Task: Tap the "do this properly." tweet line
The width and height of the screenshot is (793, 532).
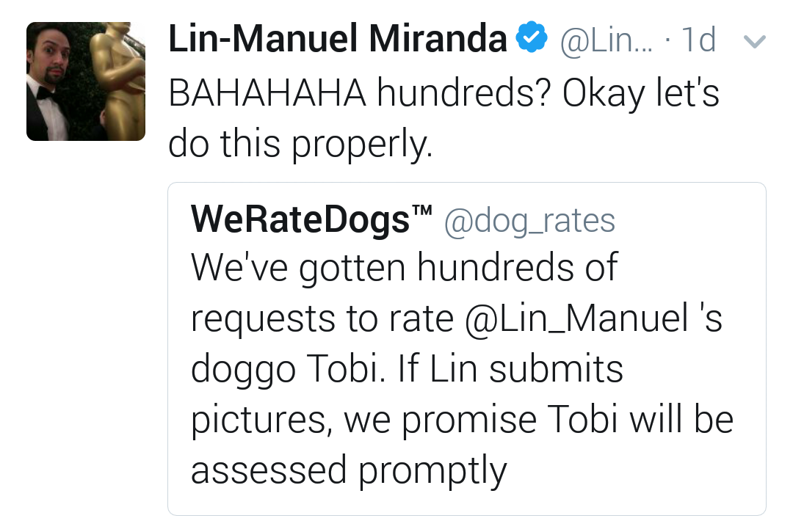Action: (x=300, y=145)
